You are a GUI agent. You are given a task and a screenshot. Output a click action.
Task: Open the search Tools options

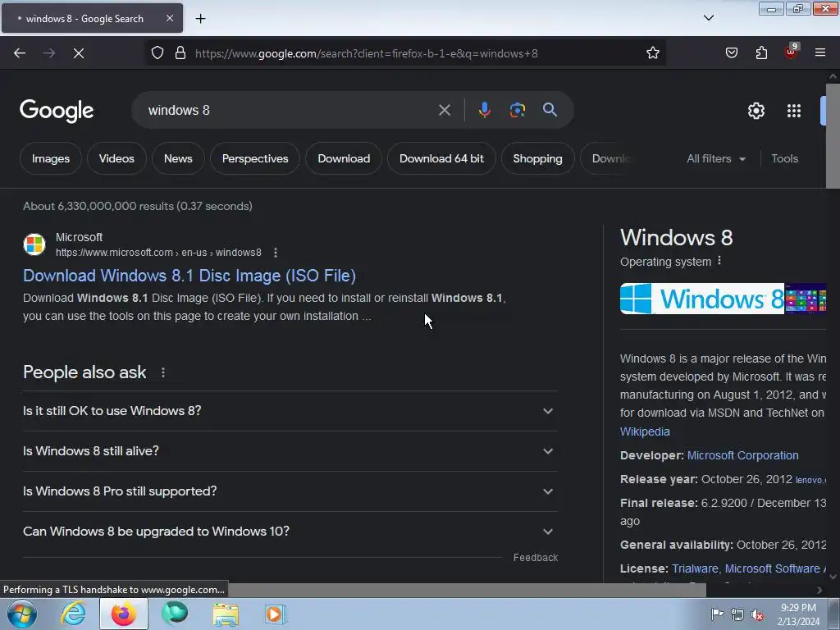[x=784, y=158]
